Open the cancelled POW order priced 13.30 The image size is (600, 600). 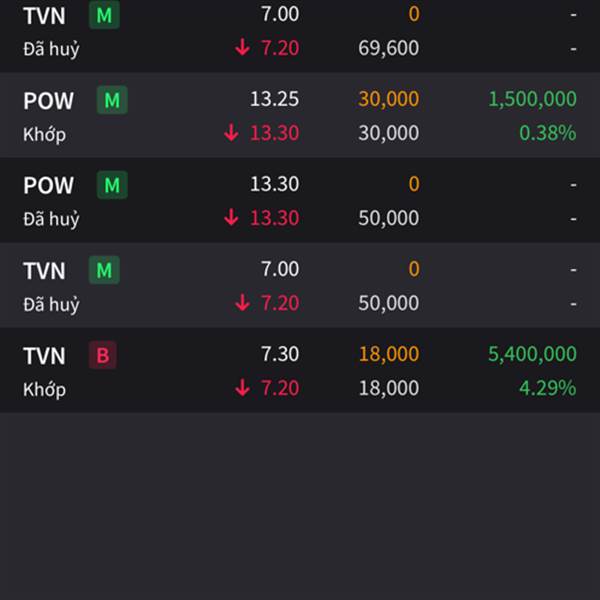point(300,200)
